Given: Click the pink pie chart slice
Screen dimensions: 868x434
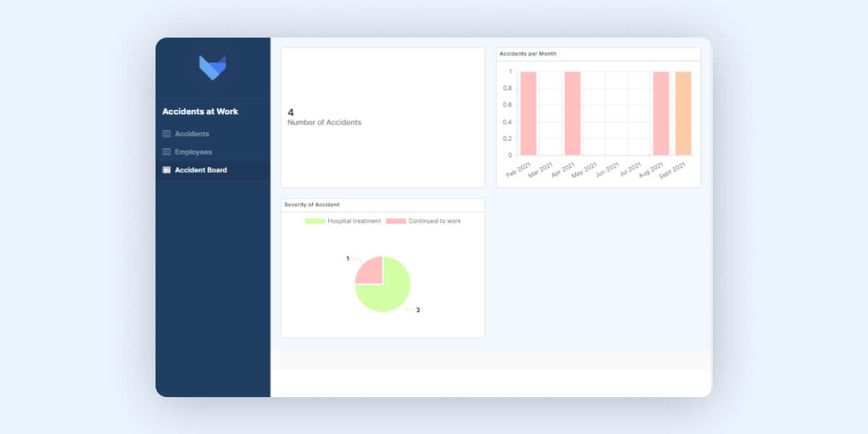Looking at the screenshot, I should [x=370, y=271].
